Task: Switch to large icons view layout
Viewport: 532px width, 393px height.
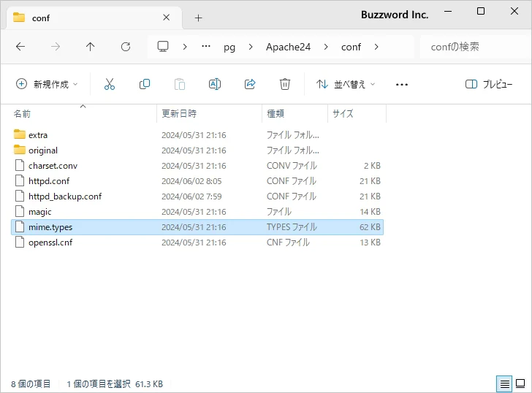Action: click(520, 384)
